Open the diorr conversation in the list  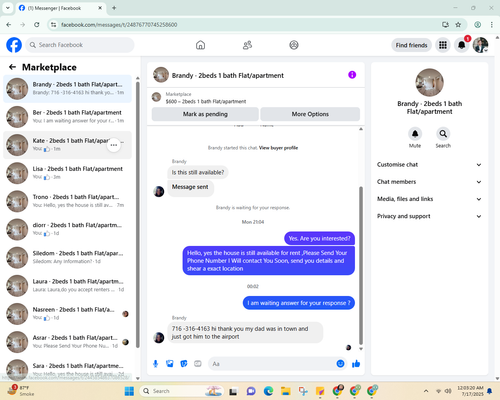pos(68,229)
